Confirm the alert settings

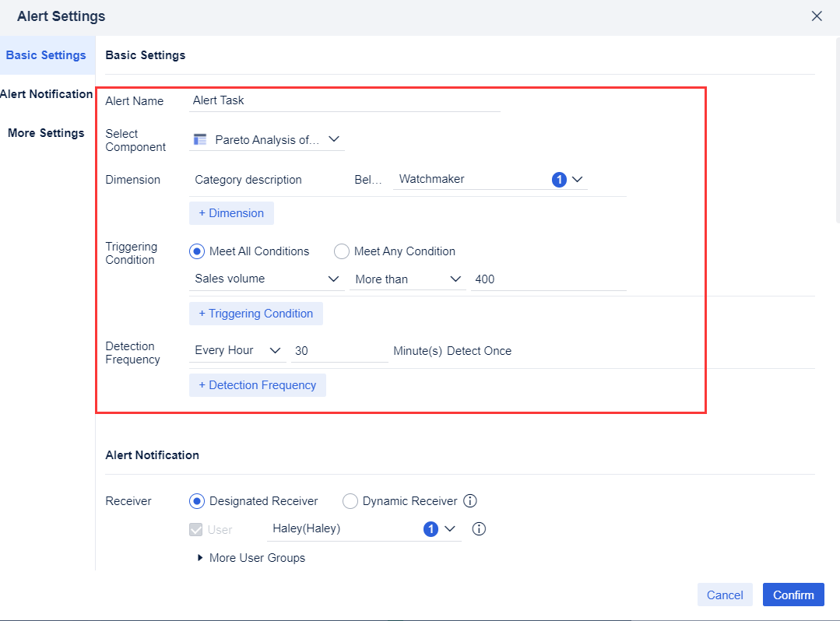(793, 594)
